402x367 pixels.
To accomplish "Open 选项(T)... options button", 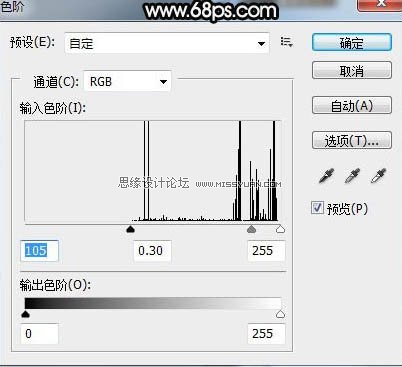I will click(352, 140).
